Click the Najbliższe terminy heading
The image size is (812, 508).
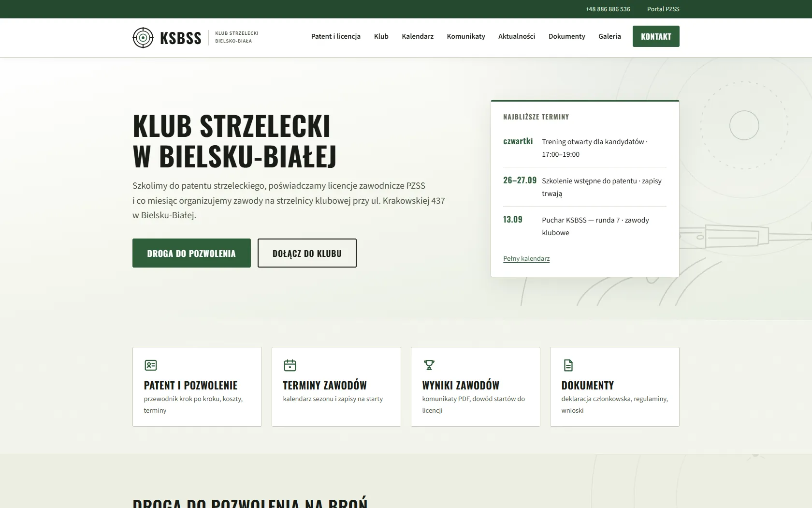click(536, 117)
